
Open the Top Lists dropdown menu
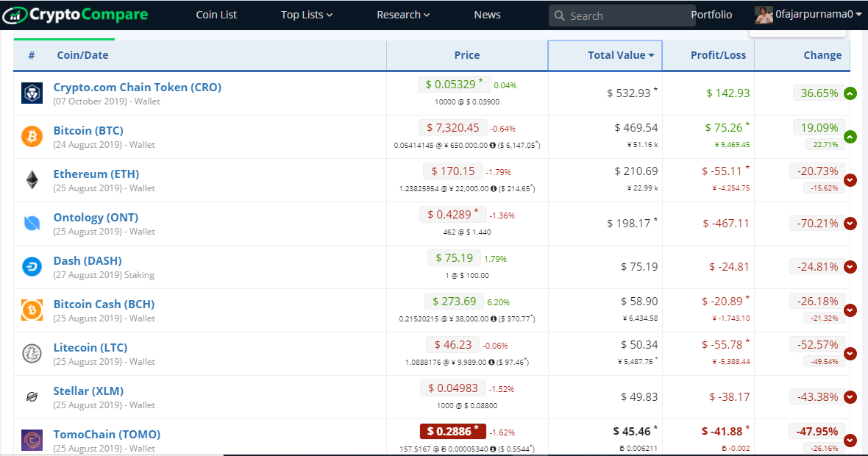(307, 15)
